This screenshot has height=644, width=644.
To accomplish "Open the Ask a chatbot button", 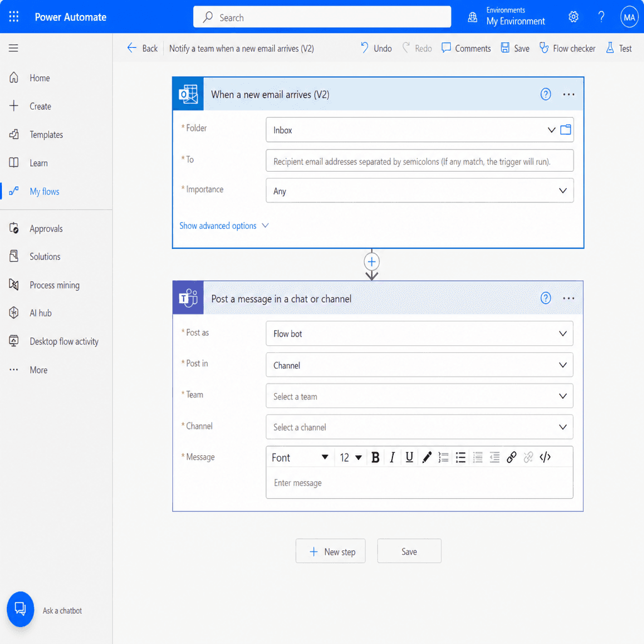I will click(x=20, y=609).
